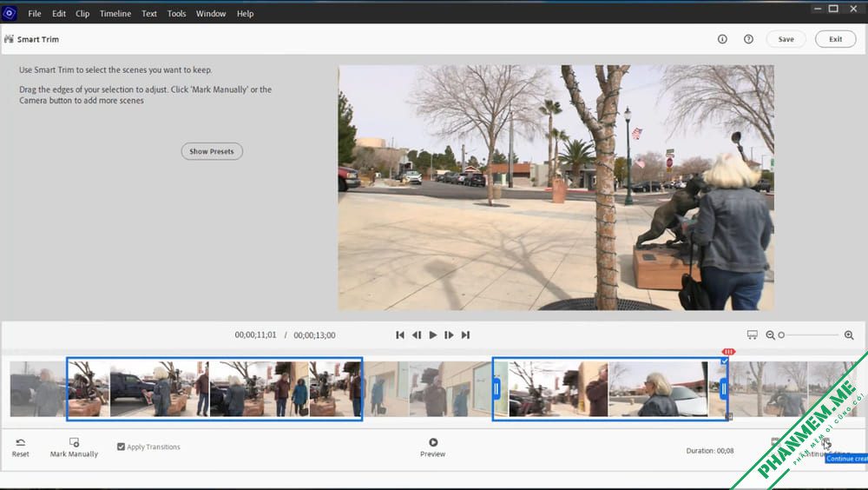Click the total duration 00;00;13;00
Viewport: 868px width, 490px height.
click(314, 334)
